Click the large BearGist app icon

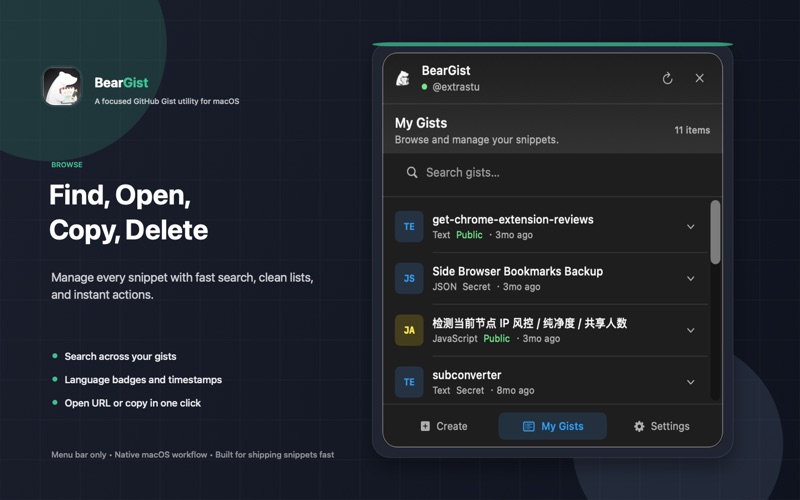(x=62, y=87)
